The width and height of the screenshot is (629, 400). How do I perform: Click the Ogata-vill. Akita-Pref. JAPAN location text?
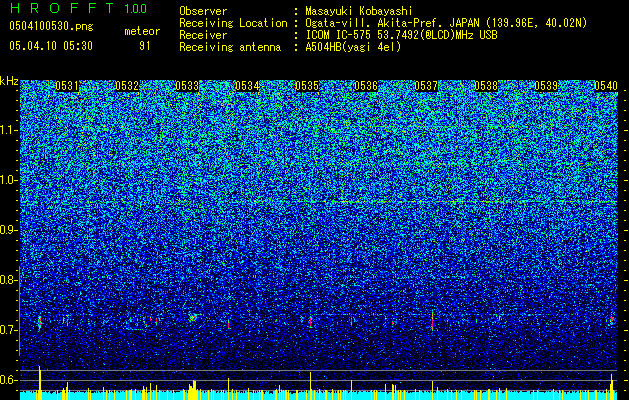[446, 23]
